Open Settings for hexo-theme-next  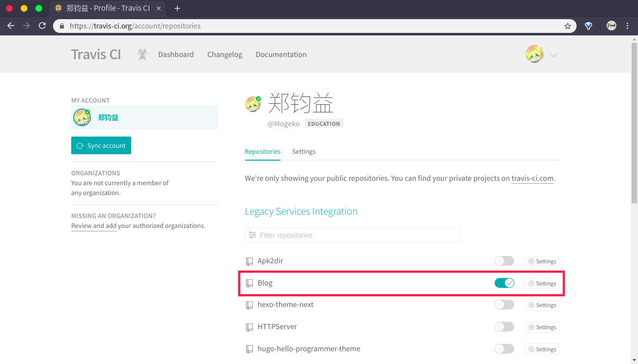(x=542, y=305)
